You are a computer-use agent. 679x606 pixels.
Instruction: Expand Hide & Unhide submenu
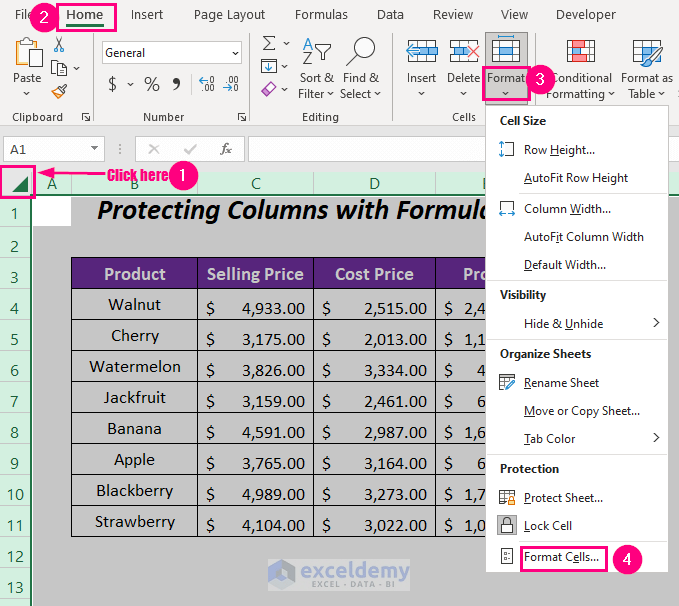[x=577, y=324]
